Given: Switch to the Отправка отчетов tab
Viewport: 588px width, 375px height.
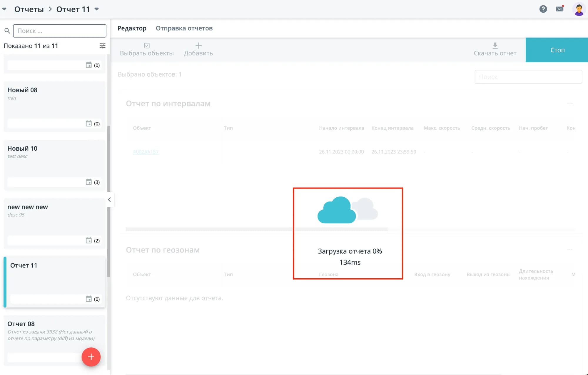Looking at the screenshot, I should click(x=184, y=28).
